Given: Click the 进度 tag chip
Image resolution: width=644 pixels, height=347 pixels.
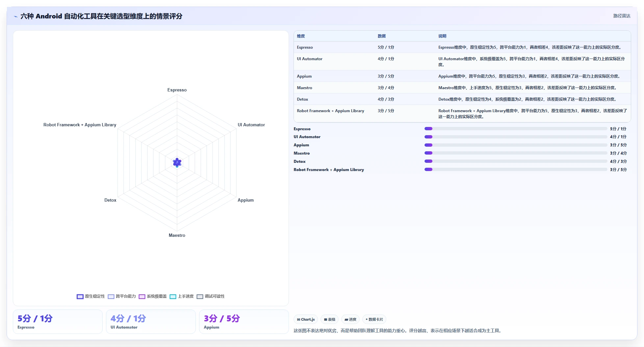Looking at the screenshot, I should point(350,319).
